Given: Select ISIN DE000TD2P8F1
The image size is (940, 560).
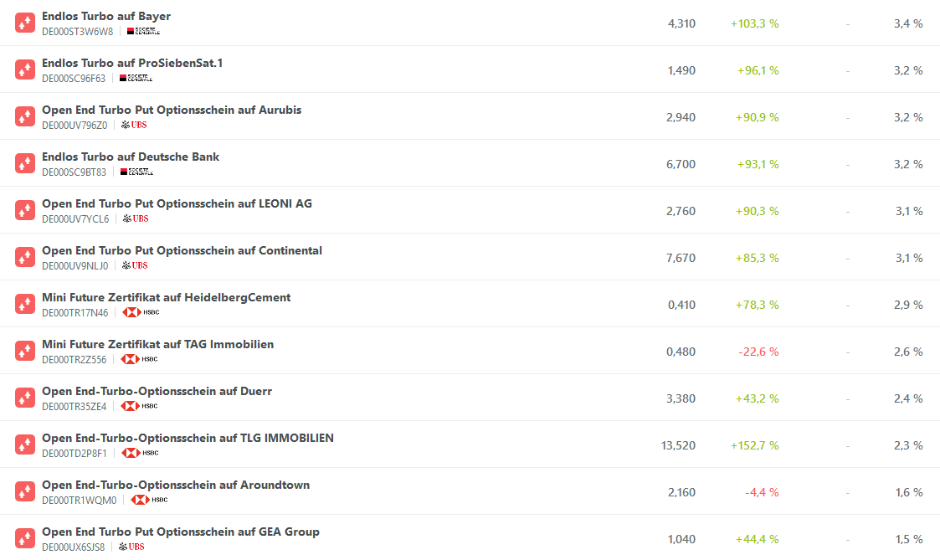Looking at the screenshot, I should coord(74,454).
